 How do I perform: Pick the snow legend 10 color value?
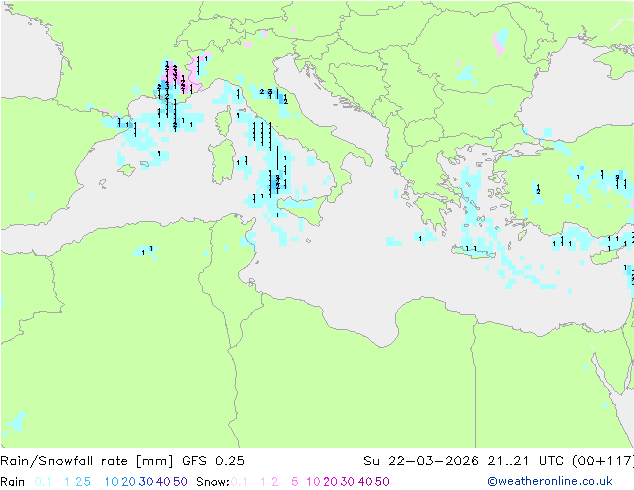(313, 482)
